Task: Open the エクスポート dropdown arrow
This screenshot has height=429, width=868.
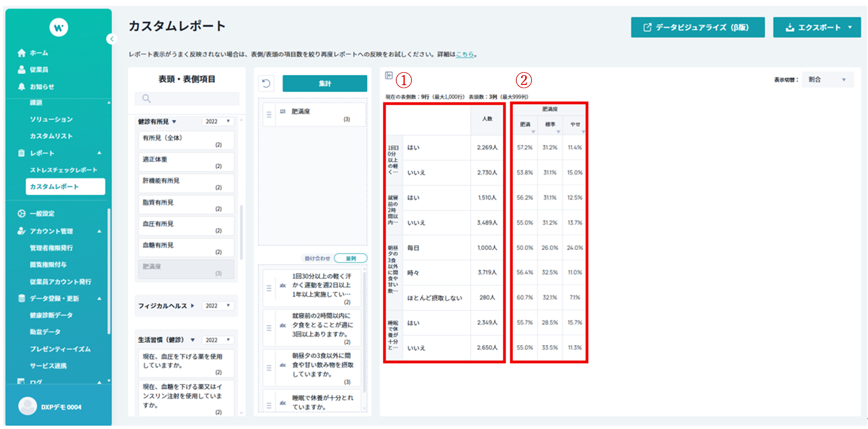Action: pos(850,28)
